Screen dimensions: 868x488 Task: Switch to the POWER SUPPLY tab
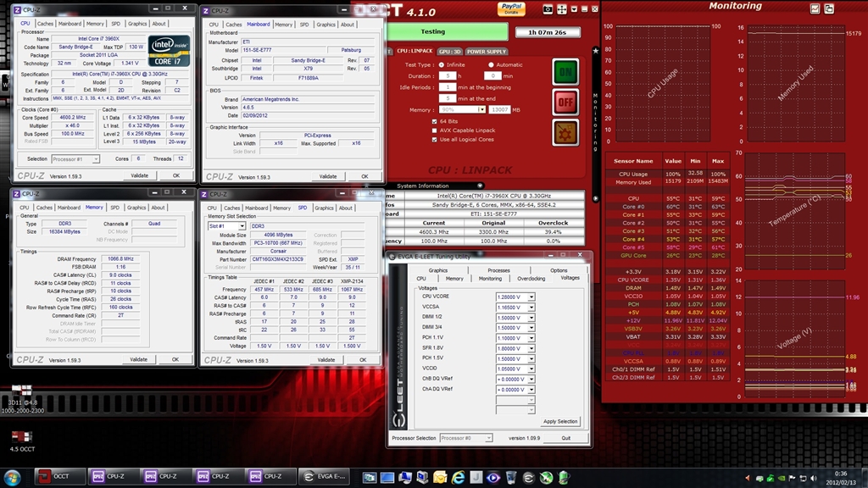pos(487,52)
